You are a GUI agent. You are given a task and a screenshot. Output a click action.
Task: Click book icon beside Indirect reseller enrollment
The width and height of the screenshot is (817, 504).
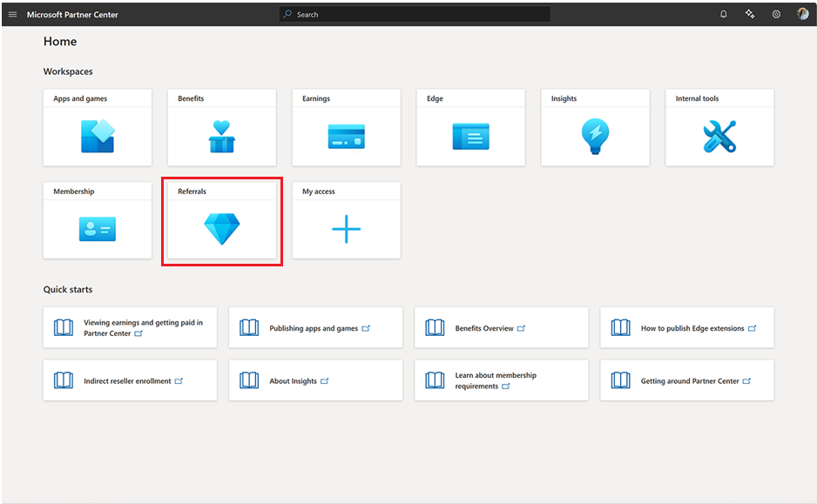(x=64, y=380)
